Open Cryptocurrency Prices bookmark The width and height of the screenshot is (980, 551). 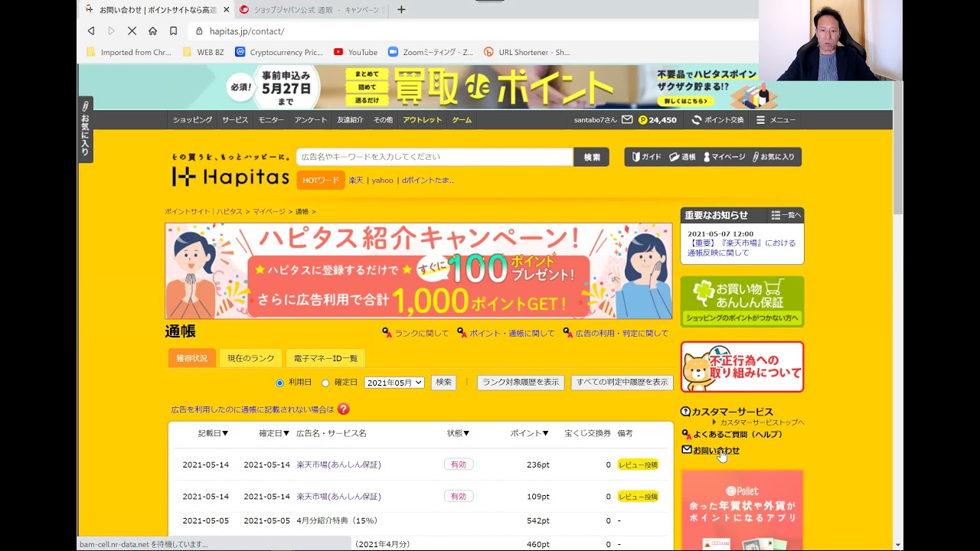pyautogui.click(x=279, y=52)
